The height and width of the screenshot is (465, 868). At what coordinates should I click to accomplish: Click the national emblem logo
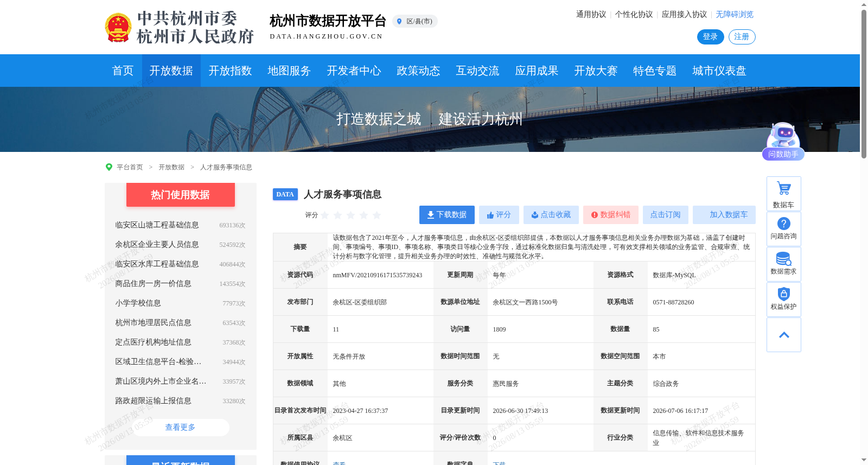tap(118, 28)
